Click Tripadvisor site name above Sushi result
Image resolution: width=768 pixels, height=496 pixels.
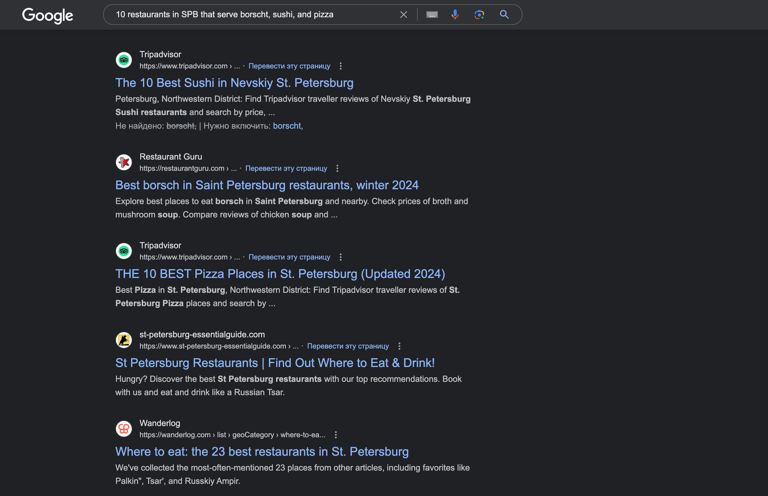160,54
